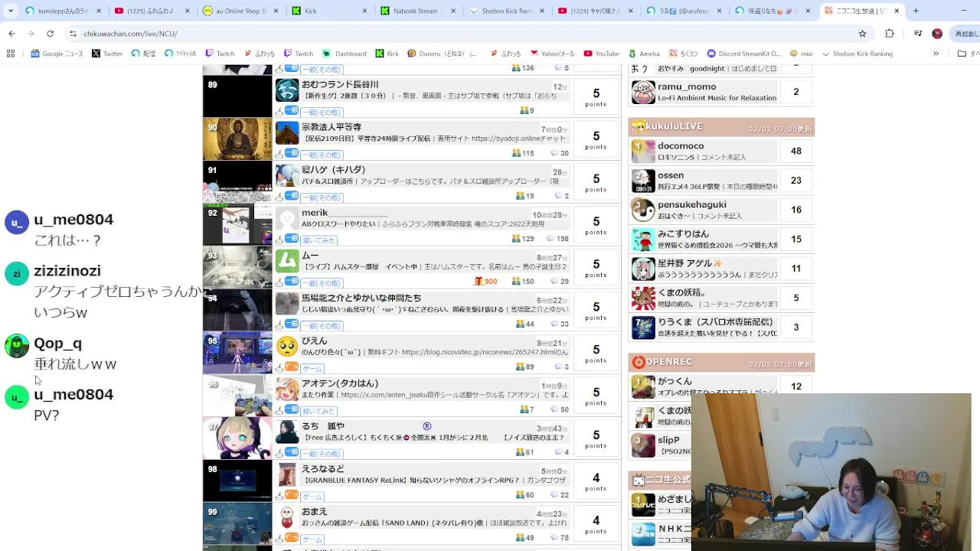Open おむつランド長谷川 channel avatar
Viewport: 980px width, 551px height.
pyautogui.click(x=287, y=90)
